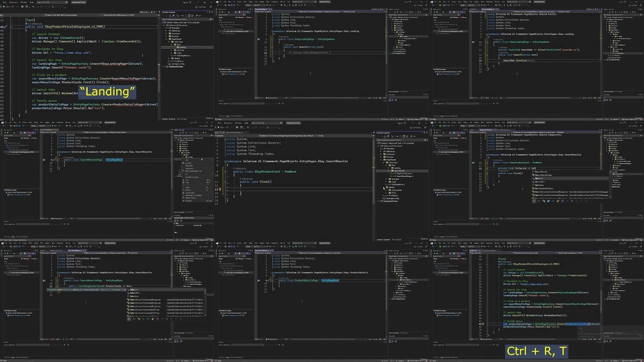Image resolution: width=644 pixels, height=362 pixels.
Task: Open EbayProductCard.cs file under the SearchResults folder
Action: pos(404,174)
